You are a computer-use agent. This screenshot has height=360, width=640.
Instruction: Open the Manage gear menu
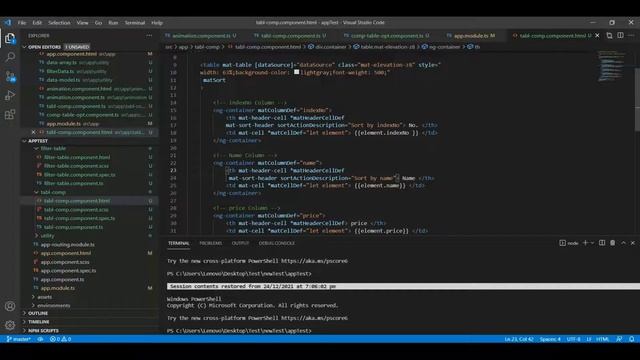[x=10, y=325]
